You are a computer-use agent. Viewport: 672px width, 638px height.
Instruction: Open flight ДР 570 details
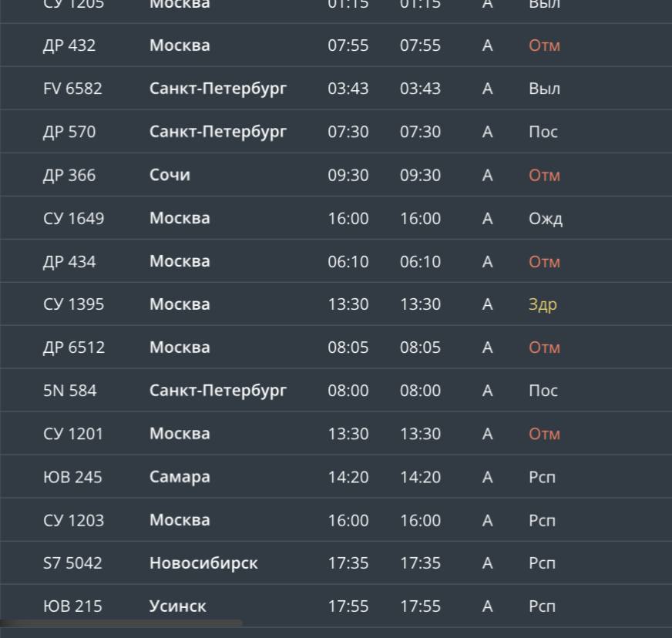pyautogui.click(x=69, y=132)
